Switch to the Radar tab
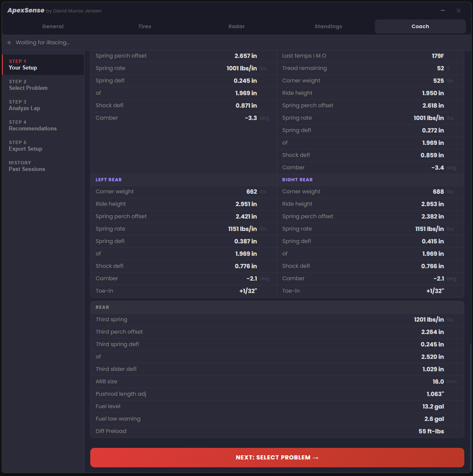The image size is (473, 476). (x=236, y=26)
